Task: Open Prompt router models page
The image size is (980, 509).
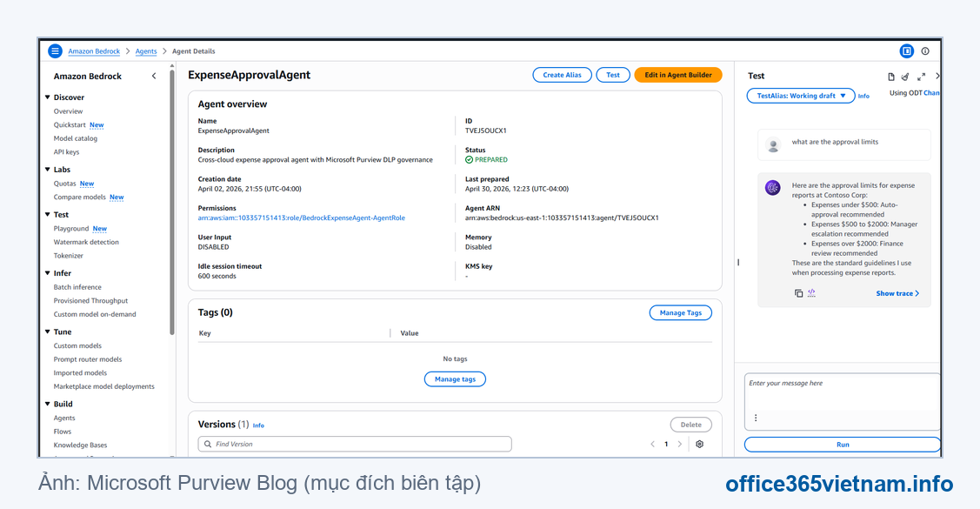Action: point(88,359)
